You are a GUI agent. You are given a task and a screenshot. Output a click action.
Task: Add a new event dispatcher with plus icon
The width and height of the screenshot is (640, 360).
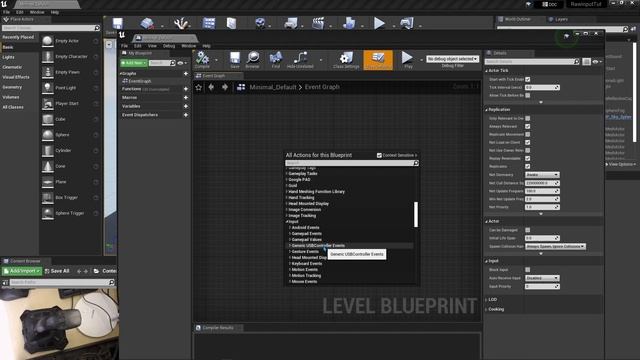pos(186,115)
